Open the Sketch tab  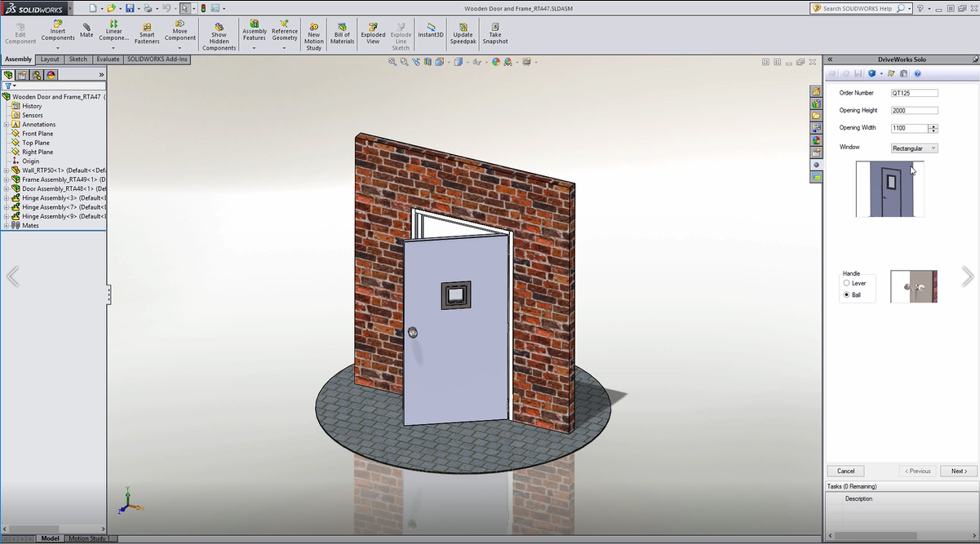[78, 60]
